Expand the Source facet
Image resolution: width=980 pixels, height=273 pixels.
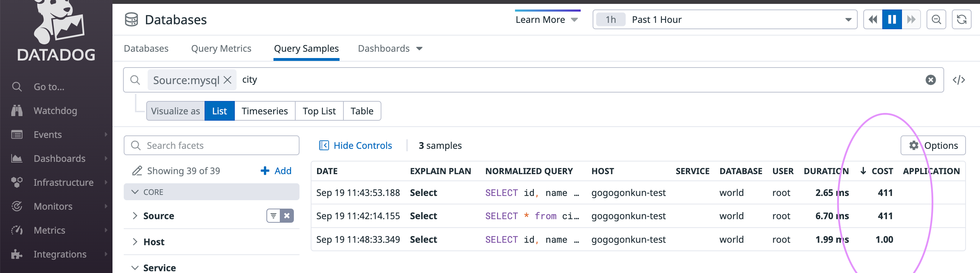pyautogui.click(x=135, y=216)
